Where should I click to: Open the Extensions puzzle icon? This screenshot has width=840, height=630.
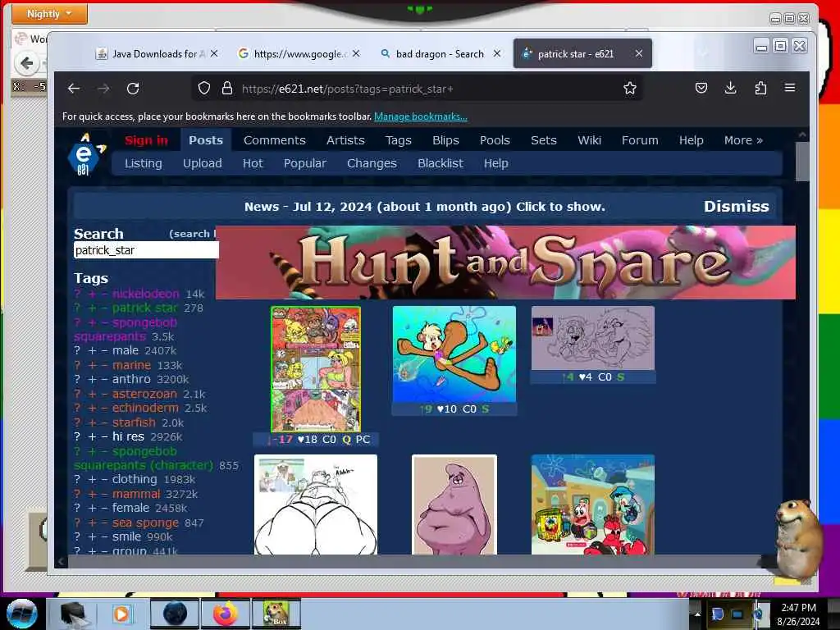click(760, 89)
